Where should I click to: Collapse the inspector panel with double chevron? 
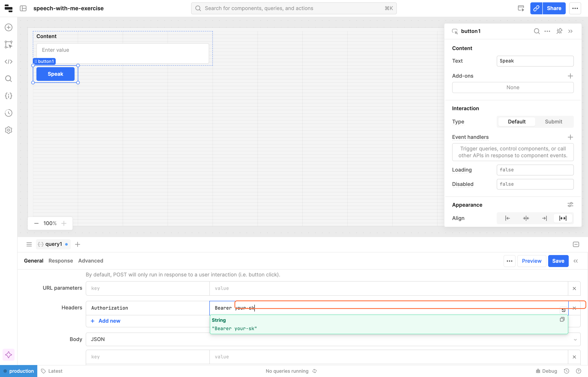point(570,31)
